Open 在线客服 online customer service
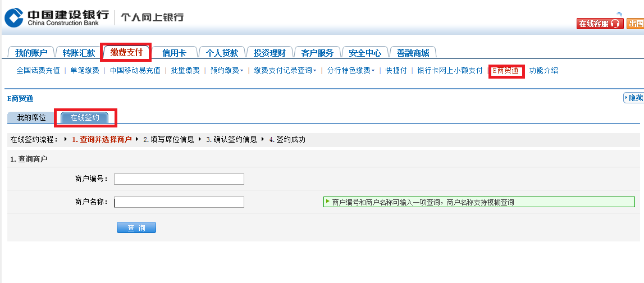This screenshot has width=644, height=283. 599,24
